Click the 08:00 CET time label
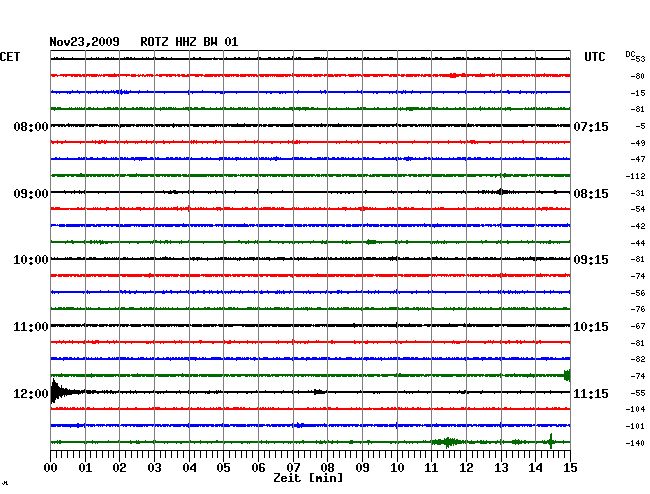Viewport: 650px width, 494px height. point(31,126)
